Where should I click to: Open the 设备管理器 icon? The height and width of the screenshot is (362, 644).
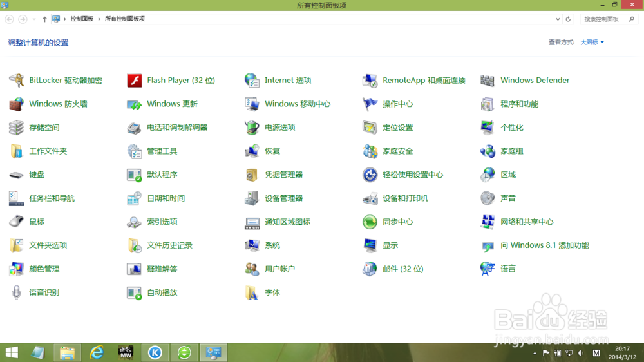[x=252, y=198]
